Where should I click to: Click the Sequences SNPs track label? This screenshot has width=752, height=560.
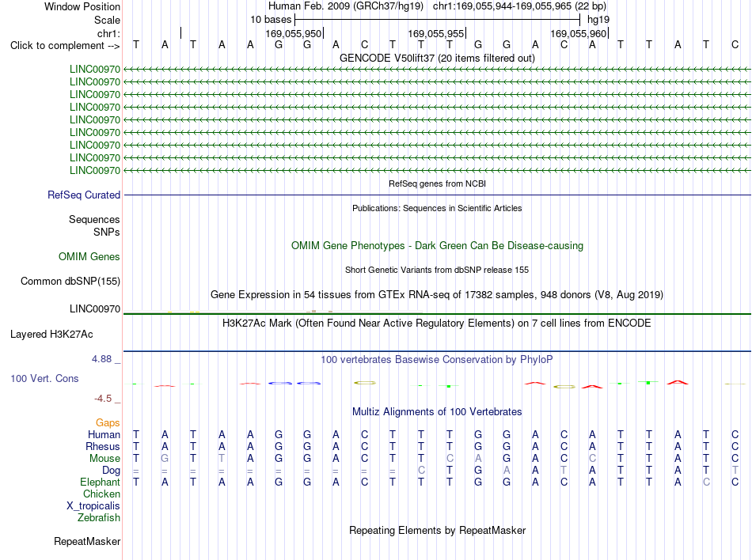94,225
